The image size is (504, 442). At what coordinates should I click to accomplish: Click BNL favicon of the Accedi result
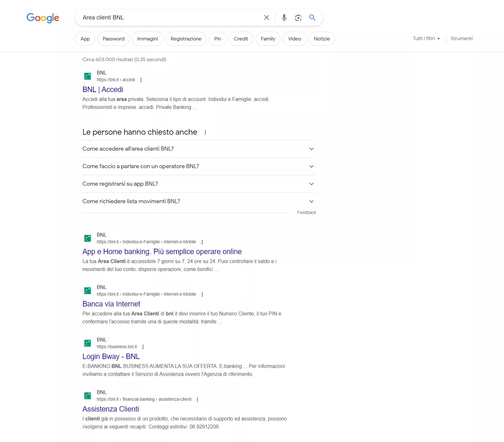[88, 76]
